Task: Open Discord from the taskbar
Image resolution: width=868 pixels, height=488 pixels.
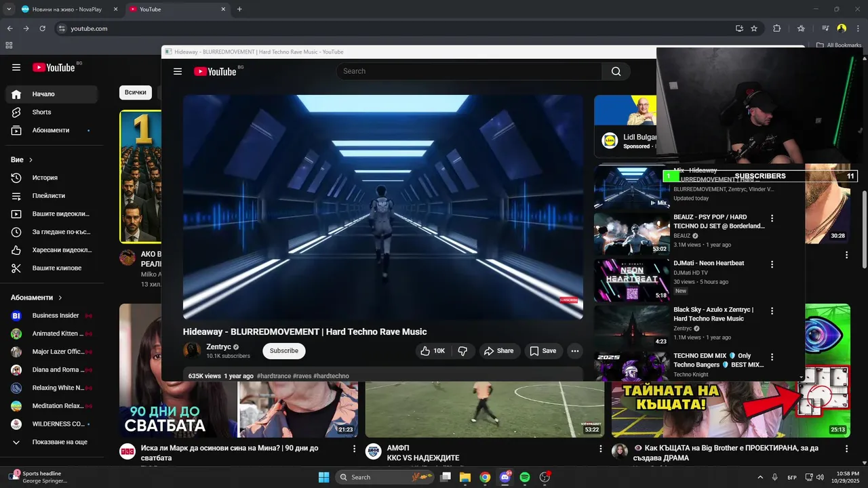Action: coord(505,477)
